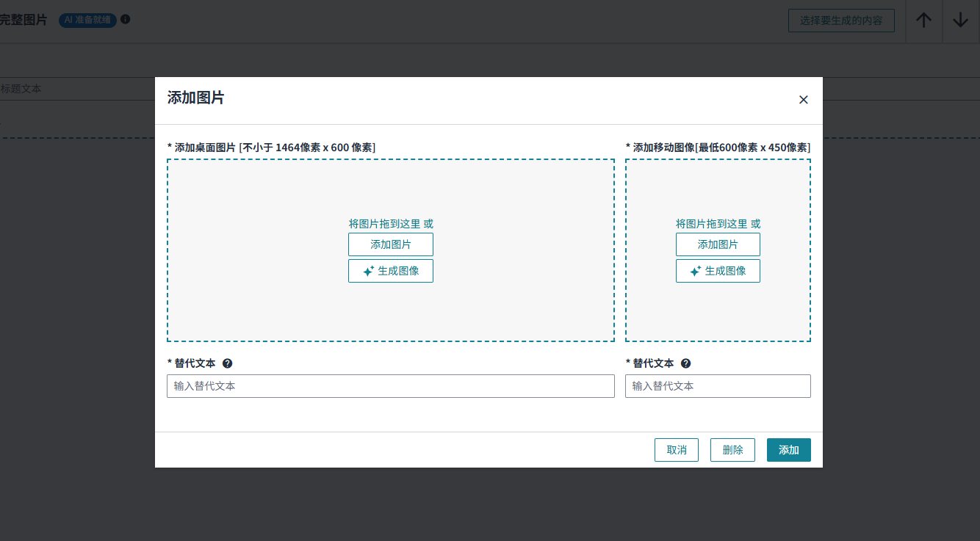Click the info icon next to AI 准备就绪
The width and height of the screenshot is (980, 541).
point(125,20)
